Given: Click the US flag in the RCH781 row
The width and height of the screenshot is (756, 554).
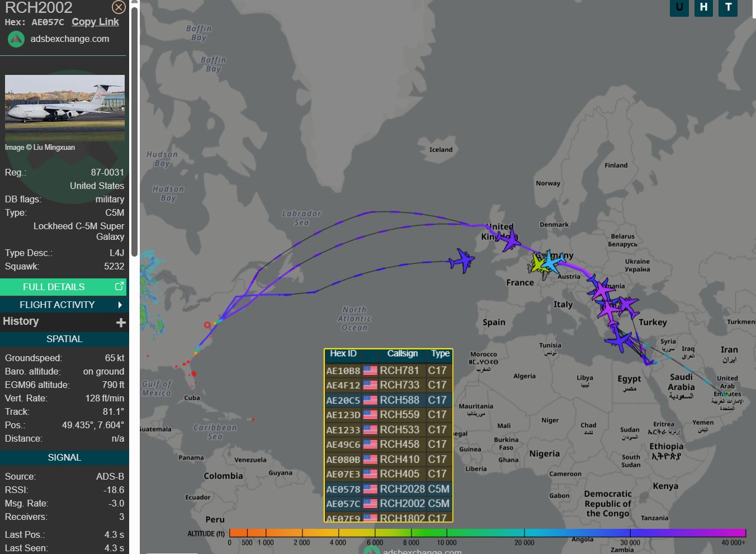Looking at the screenshot, I should [370, 371].
